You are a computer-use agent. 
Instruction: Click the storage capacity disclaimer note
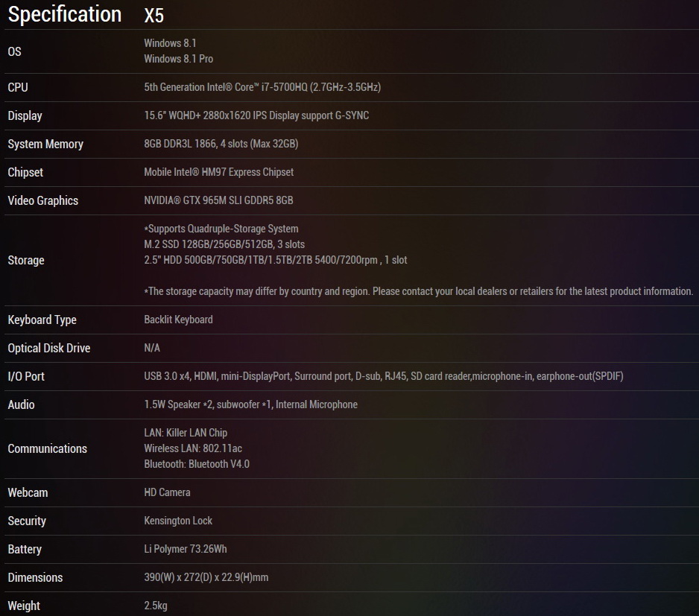point(419,291)
